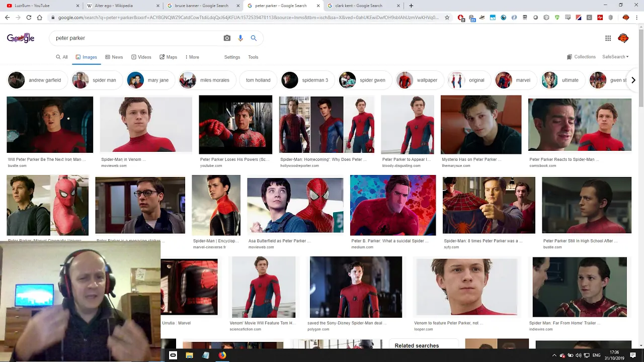Switch to the clark kent Google Search tab
This screenshot has width=644, height=362.
(x=363, y=6)
